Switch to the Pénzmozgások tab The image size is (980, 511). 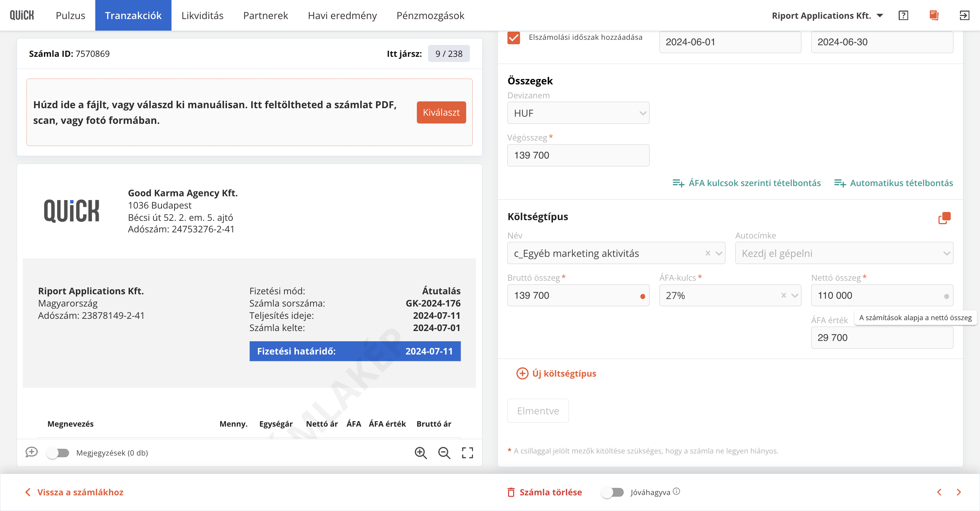click(x=430, y=15)
